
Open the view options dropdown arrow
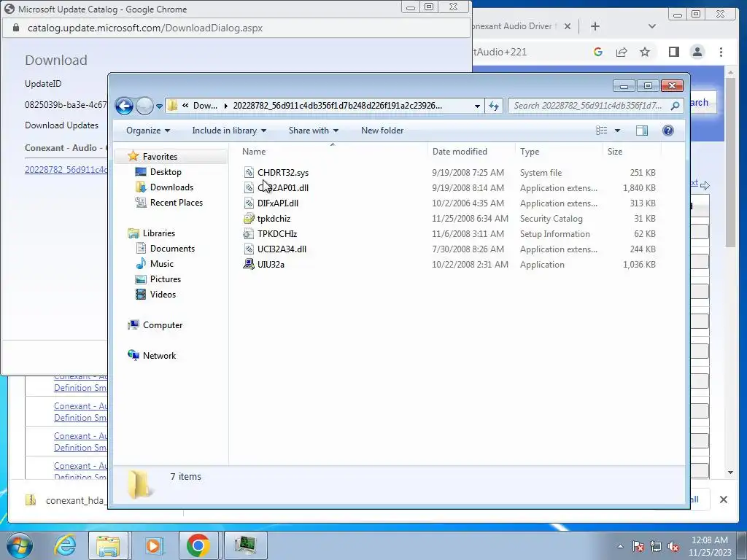coord(617,131)
